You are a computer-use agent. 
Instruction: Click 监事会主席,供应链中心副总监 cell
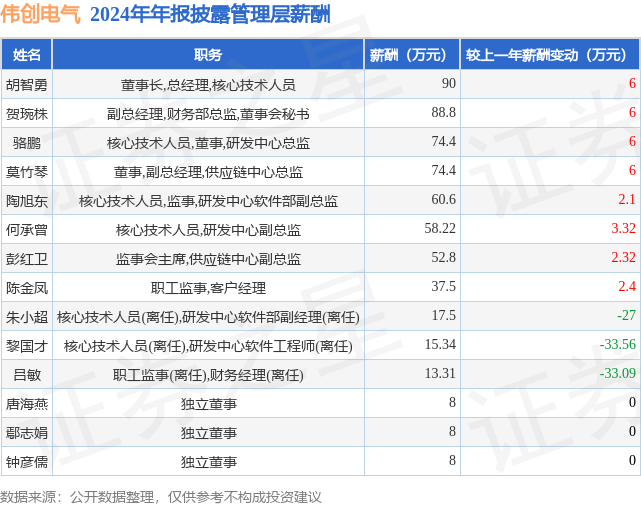pyautogui.click(x=208, y=259)
